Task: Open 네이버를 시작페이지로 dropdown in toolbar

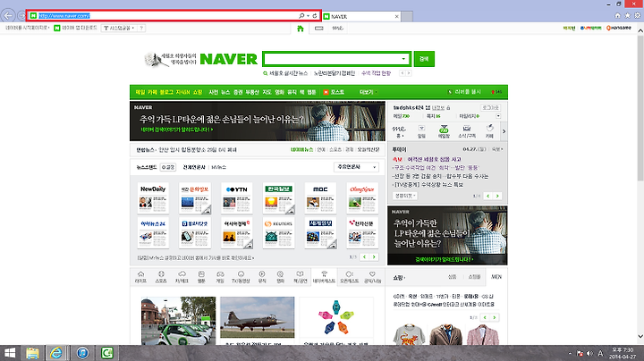Action: [x=27, y=28]
